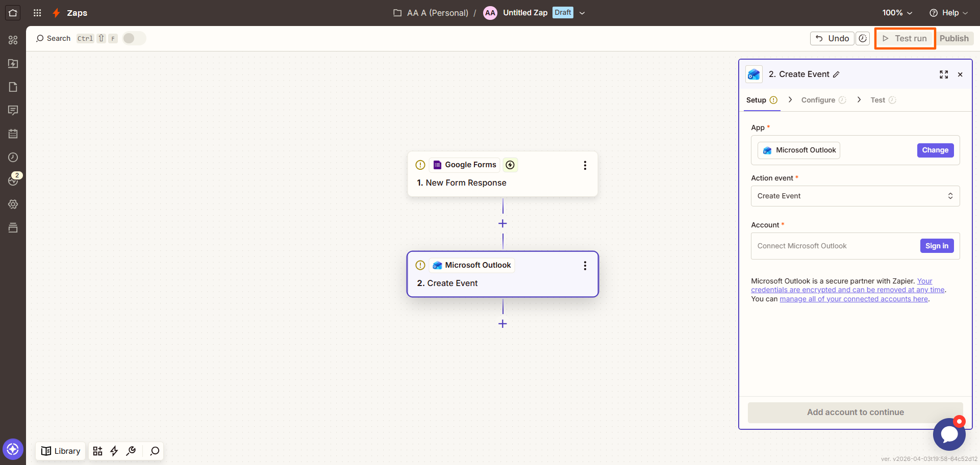Open the Zaps import sidebar icon
The height and width of the screenshot is (465, 980).
tap(13, 63)
